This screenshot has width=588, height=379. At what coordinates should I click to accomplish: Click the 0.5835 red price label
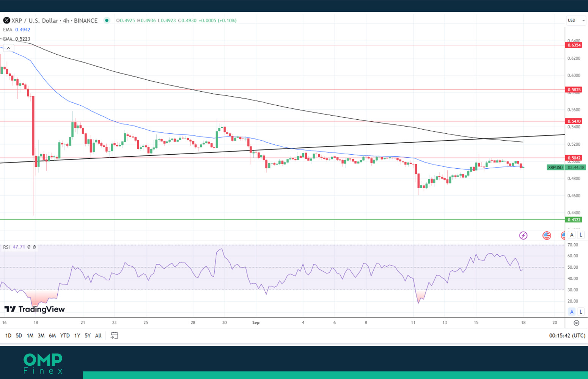(x=574, y=90)
